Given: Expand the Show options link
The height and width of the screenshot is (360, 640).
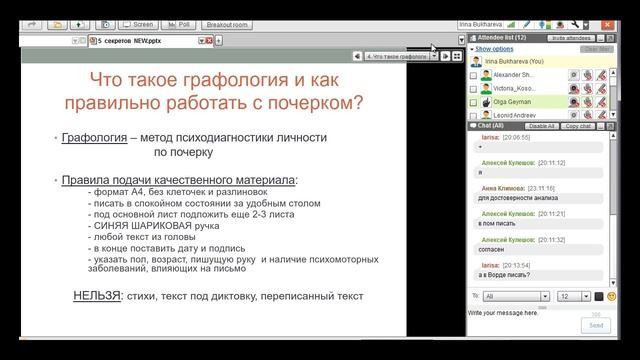Looking at the screenshot, I should pos(494,49).
